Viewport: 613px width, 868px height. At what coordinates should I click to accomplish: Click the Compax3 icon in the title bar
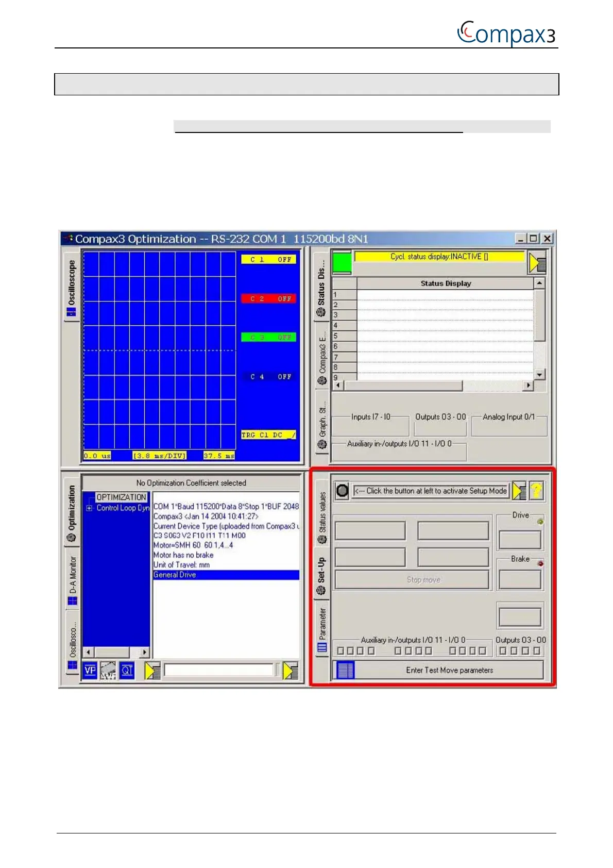(67, 239)
